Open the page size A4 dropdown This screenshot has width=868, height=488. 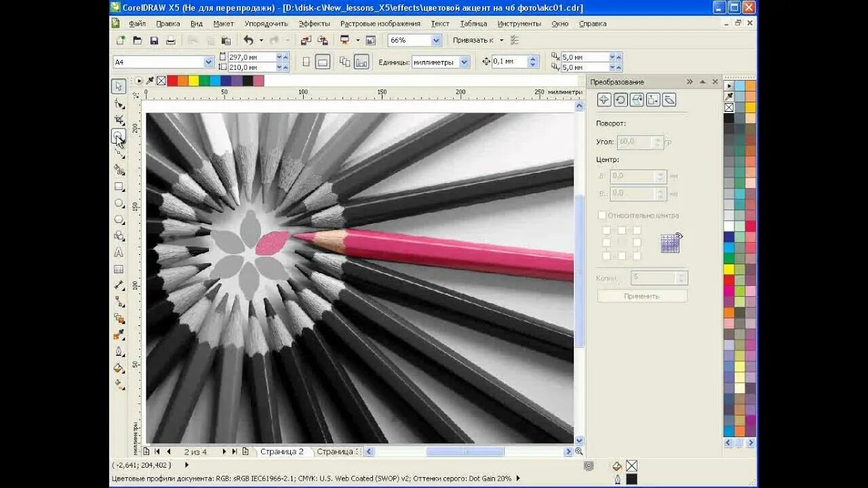coord(209,62)
